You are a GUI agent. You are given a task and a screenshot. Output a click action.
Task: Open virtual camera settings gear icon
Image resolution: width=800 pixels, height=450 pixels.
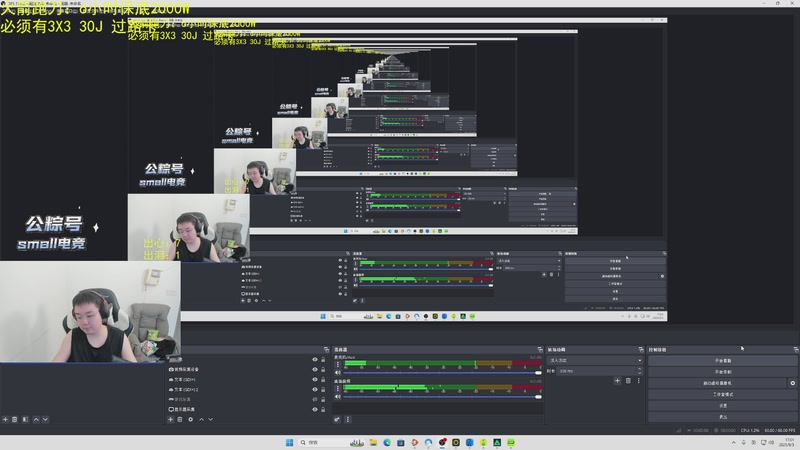click(792, 383)
